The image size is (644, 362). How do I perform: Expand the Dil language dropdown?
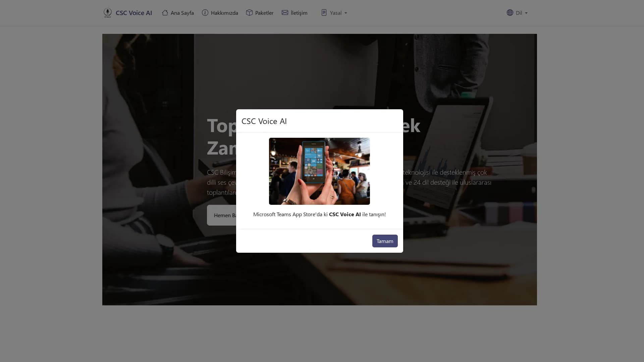point(517,13)
